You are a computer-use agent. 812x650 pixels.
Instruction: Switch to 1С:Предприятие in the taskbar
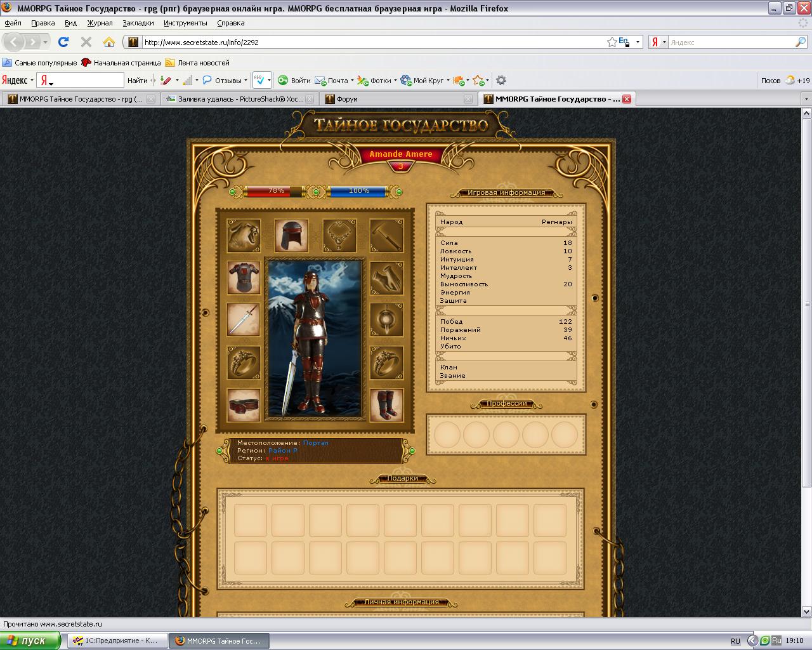coord(117,640)
